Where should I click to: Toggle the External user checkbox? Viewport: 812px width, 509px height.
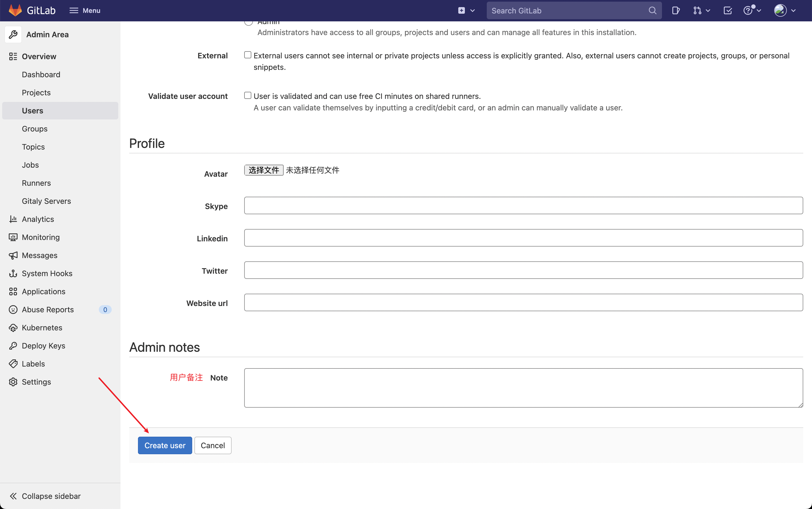247,55
